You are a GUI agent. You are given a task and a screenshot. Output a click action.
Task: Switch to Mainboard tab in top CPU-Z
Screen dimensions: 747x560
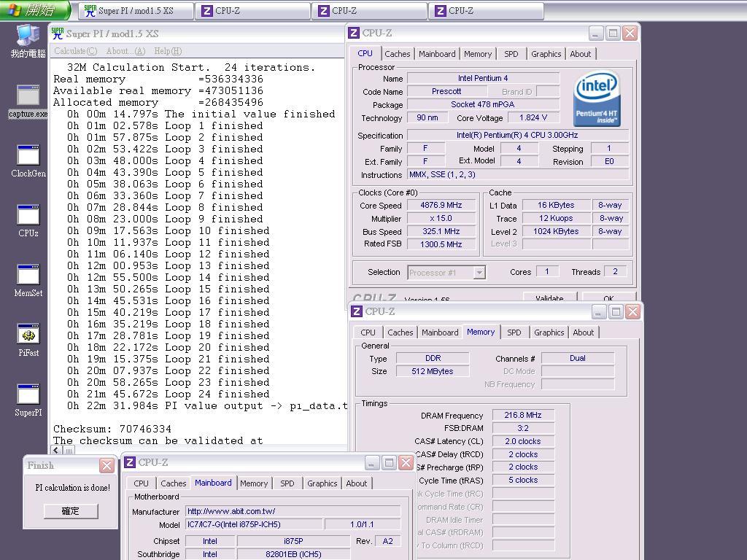437,54
